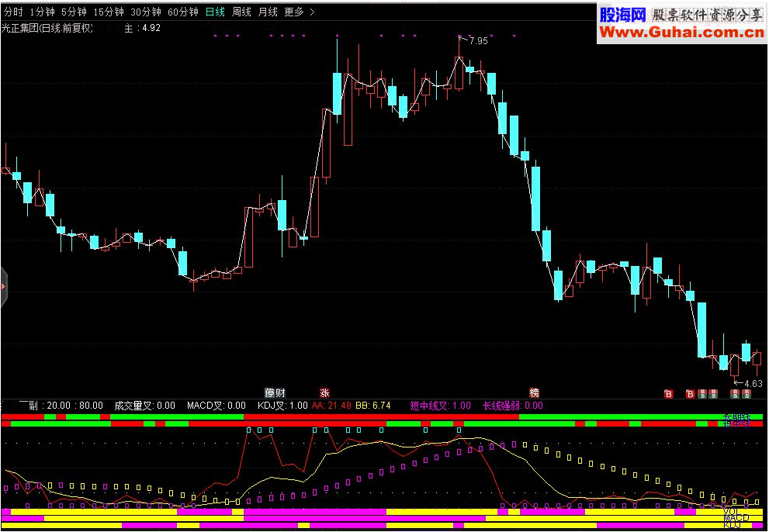Click the yellow BB: 6.74 value

pos(372,406)
